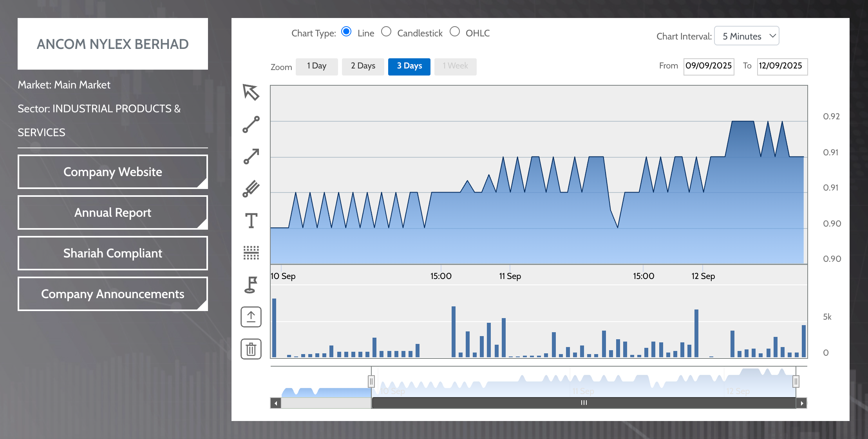Select the arrow pointer tool
The width and height of the screenshot is (868, 439).
[251, 92]
